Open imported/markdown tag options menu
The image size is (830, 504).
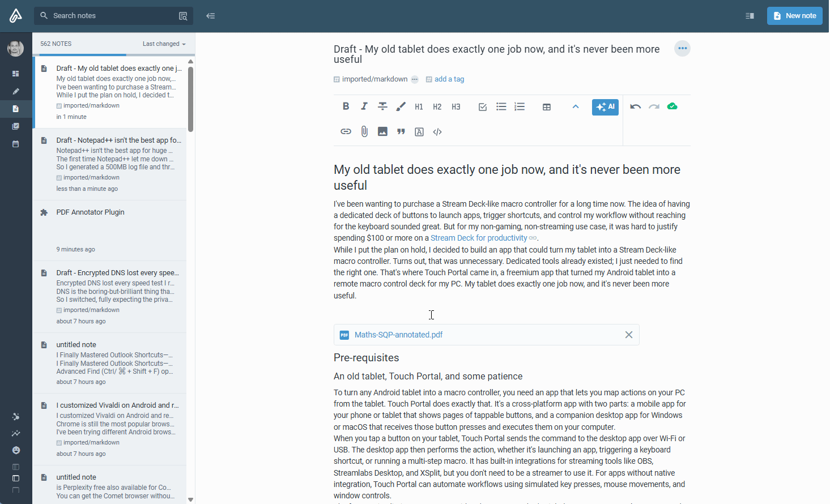click(x=415, y=79)
